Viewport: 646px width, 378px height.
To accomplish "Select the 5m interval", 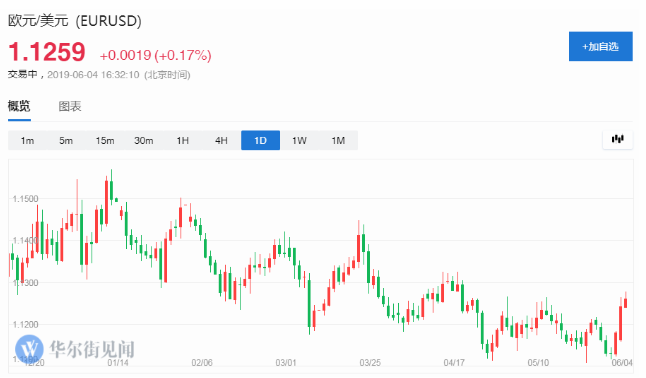I will (x=66, y=141).
